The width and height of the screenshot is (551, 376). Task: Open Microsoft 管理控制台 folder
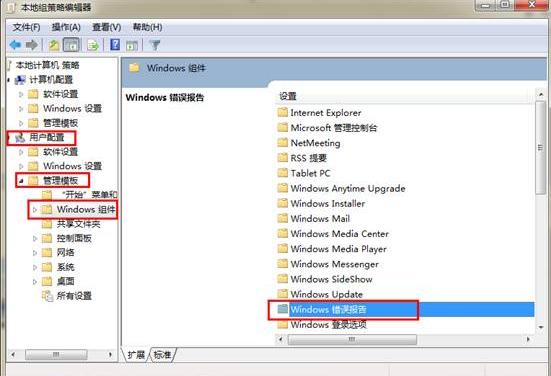(x=327, y=128)
